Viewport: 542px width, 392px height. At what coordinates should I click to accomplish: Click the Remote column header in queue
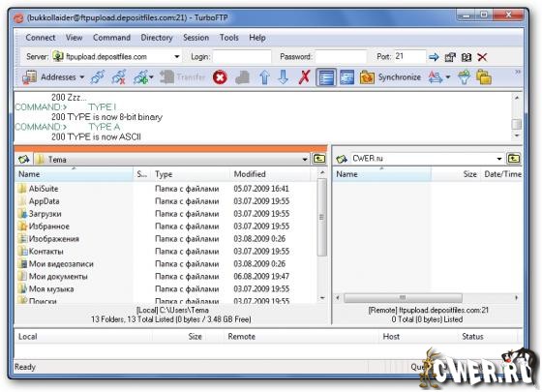241,337
